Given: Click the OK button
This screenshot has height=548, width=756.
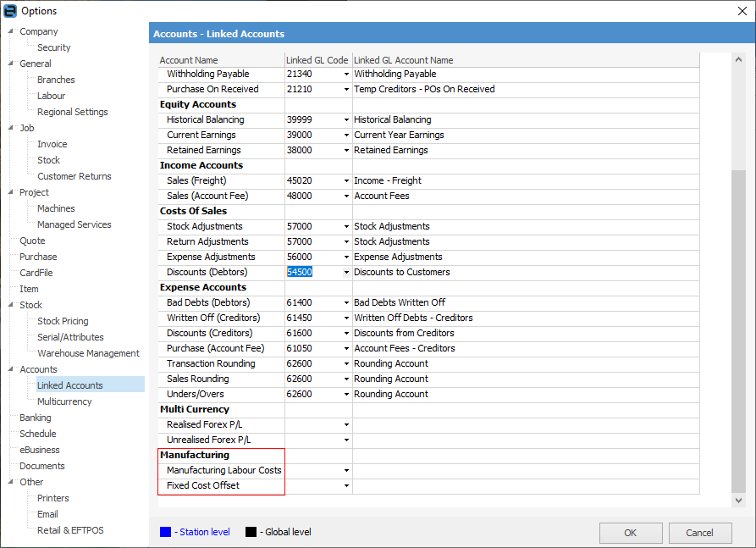Looking at the screenshot, I should 630,532.
